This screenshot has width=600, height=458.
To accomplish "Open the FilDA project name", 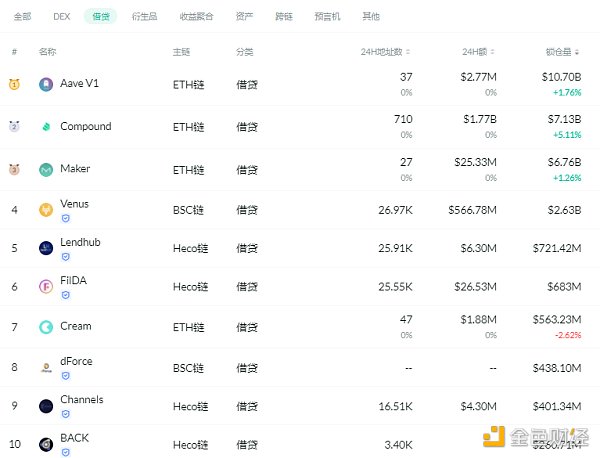I will [x=73, y=280].
